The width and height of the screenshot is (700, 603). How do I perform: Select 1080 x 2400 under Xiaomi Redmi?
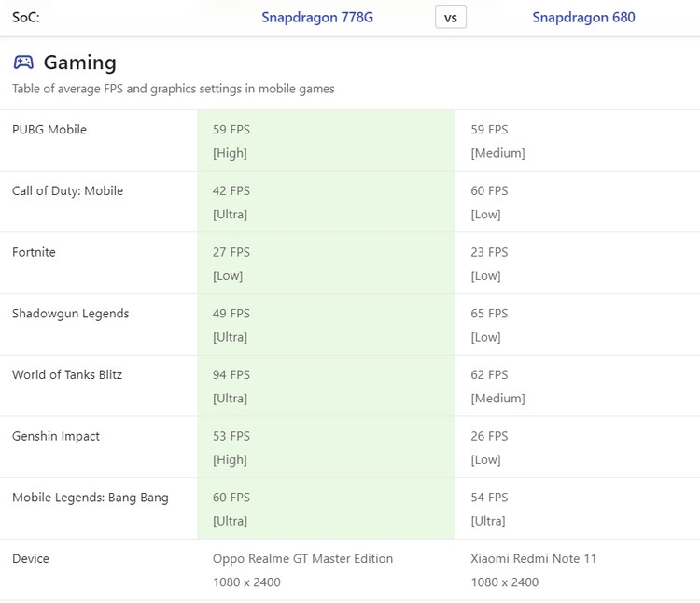coord(504,582)
